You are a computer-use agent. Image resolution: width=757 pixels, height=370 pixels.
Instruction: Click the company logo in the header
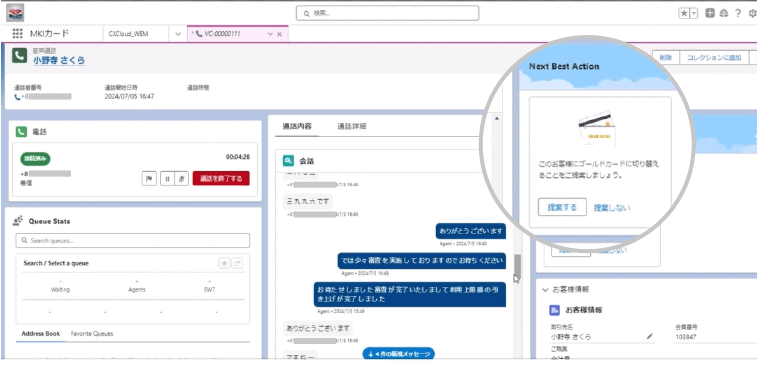tap(15, 13)
